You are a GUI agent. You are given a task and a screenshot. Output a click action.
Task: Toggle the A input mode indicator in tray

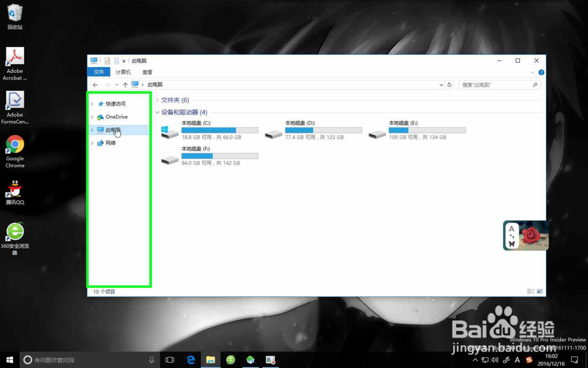517,360
